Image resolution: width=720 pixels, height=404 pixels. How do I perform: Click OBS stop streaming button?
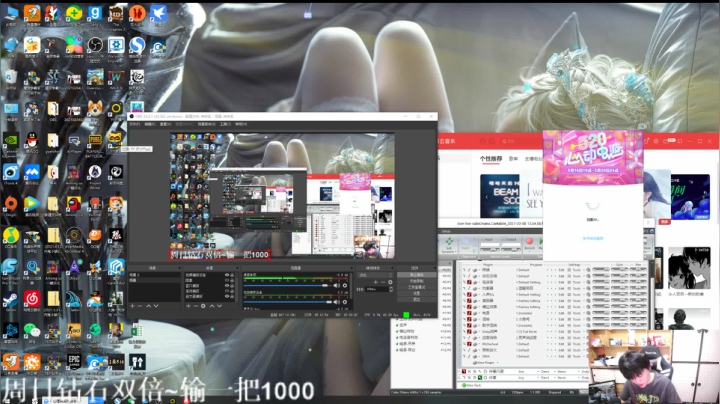point(416,275)
